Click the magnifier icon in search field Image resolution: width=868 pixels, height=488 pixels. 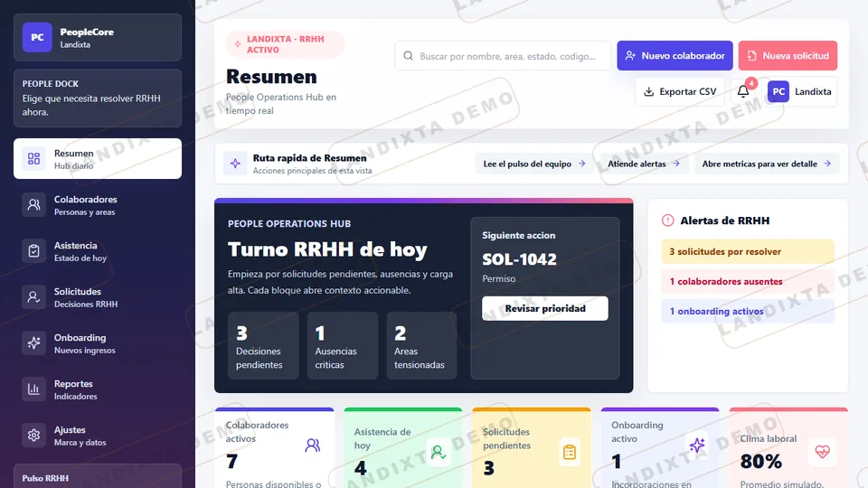pyautogui.click(x=408, y=56)
